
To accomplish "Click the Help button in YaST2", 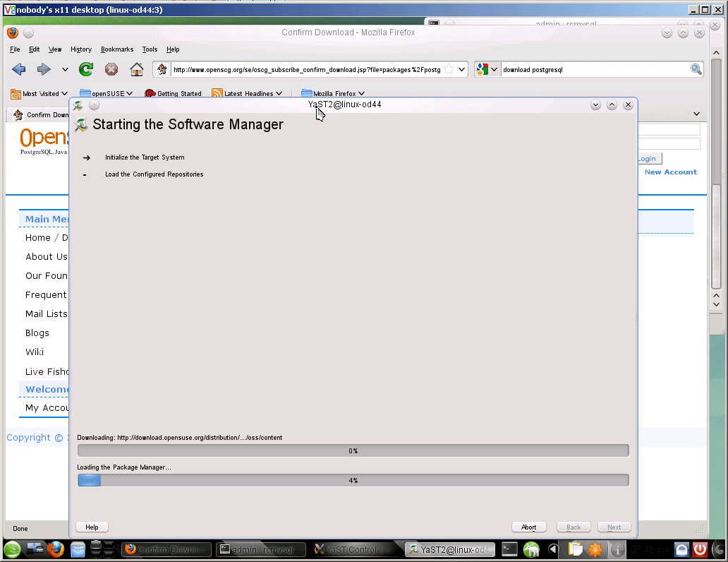I will coord(92,527).
